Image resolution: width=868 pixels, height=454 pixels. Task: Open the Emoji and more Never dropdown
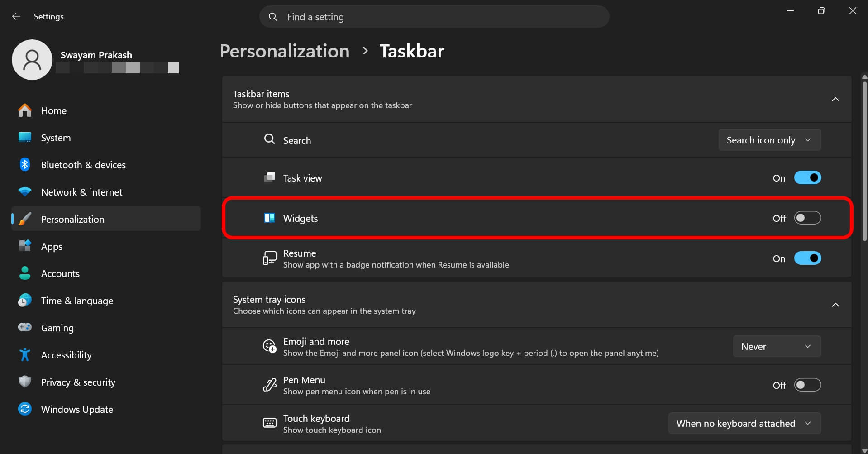point(777,346)
